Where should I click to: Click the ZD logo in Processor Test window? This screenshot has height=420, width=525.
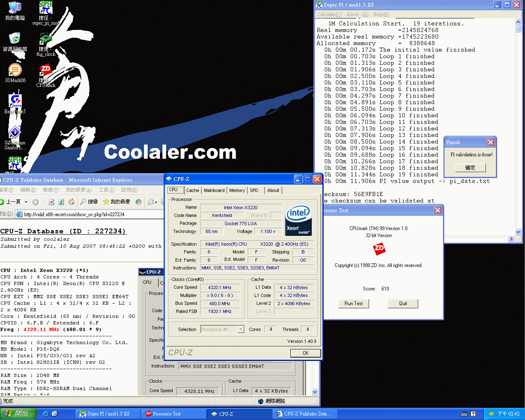click(379, 249)
